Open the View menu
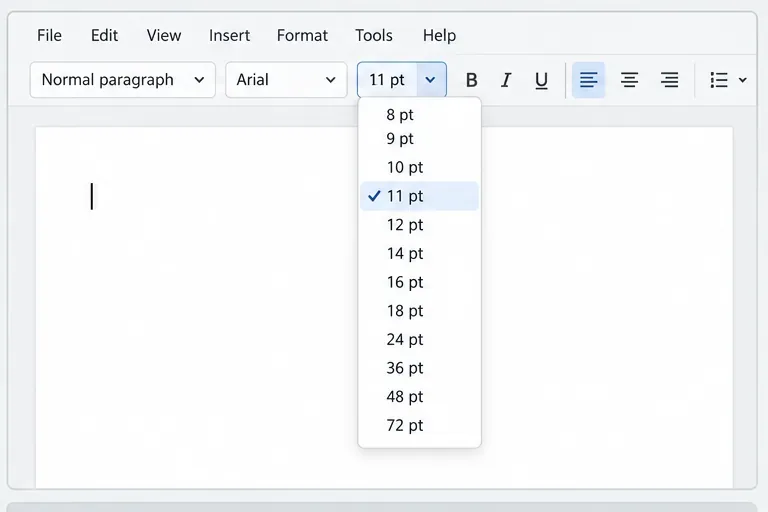Viewport: 768px width, 512px height. (x=164, y=35)
